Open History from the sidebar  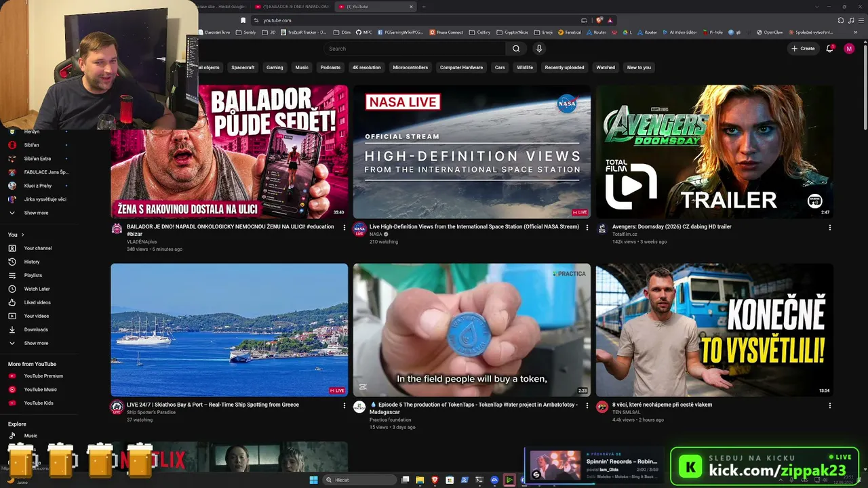point(32,262)
